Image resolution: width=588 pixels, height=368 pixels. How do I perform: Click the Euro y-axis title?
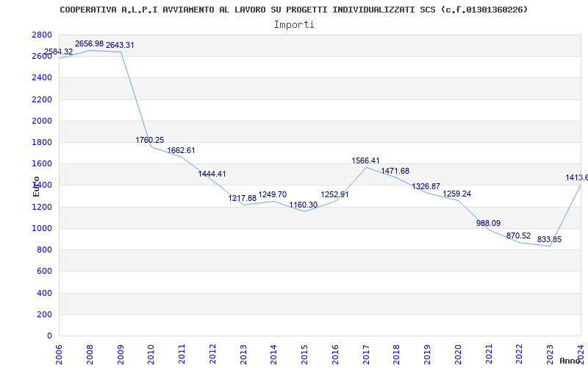(36, 187)
